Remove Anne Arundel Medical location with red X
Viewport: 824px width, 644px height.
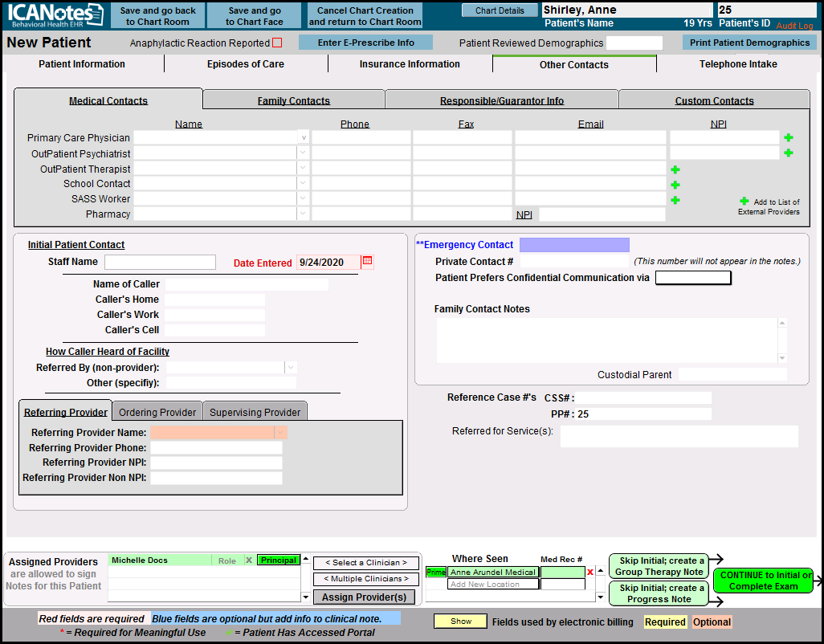point(590,573)
